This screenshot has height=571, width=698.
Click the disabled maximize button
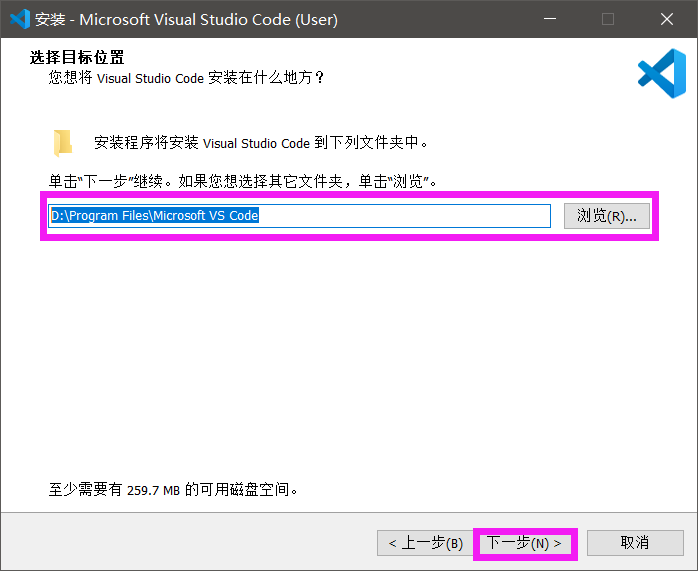pyautogui.click(x=608, y=19)
